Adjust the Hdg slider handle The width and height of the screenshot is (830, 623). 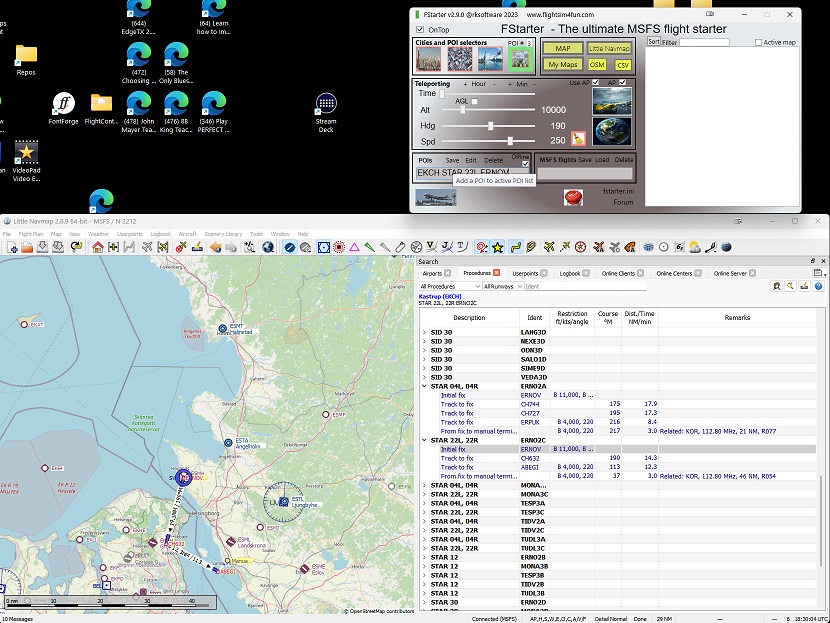click(x=490, y=126)
